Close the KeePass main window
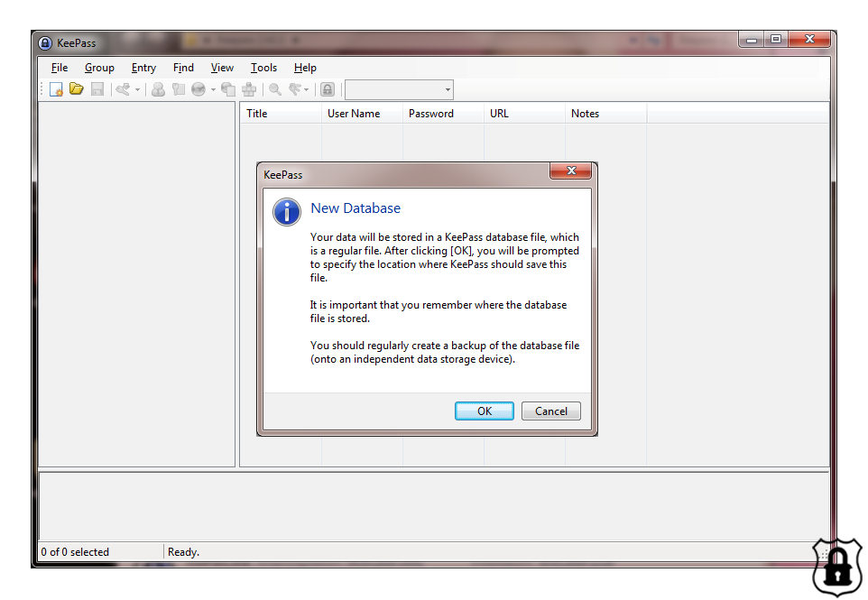The image size is (868, 600). tap(809, 40)
